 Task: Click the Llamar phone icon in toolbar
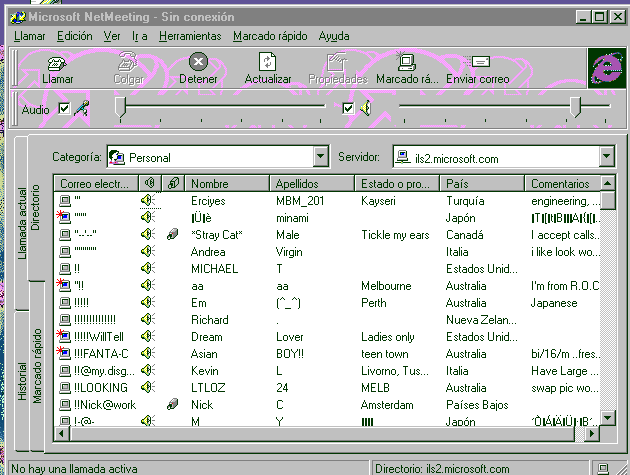pos(57,63)
